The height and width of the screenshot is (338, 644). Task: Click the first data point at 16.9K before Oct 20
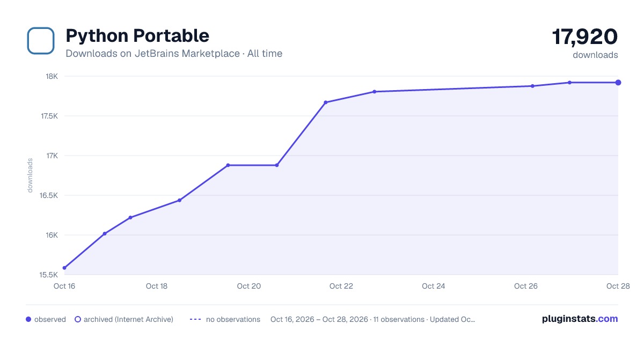pyautogui.click(x=228, y=165)
